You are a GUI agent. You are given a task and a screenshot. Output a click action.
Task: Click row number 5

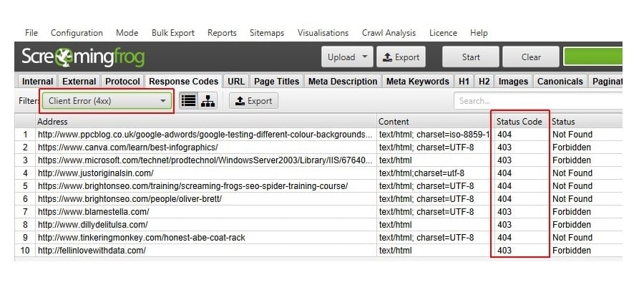(26, 186)
